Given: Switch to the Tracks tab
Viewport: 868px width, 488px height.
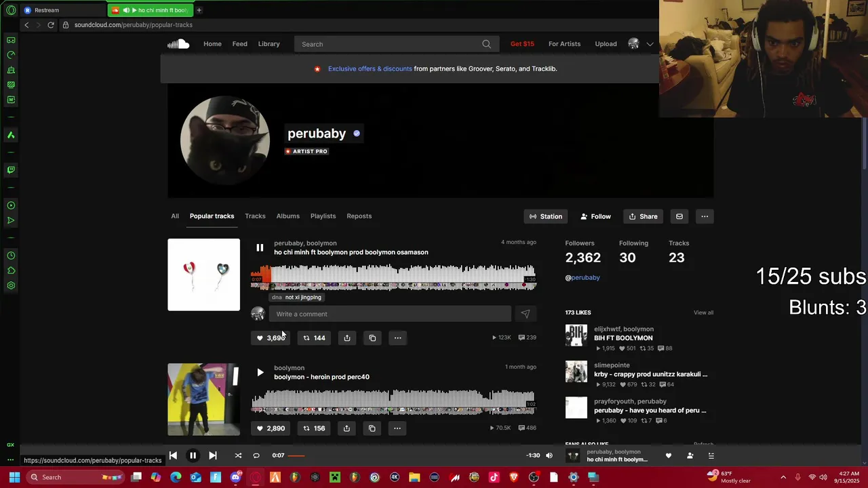Looking at the screenshot, I should 255,216.
